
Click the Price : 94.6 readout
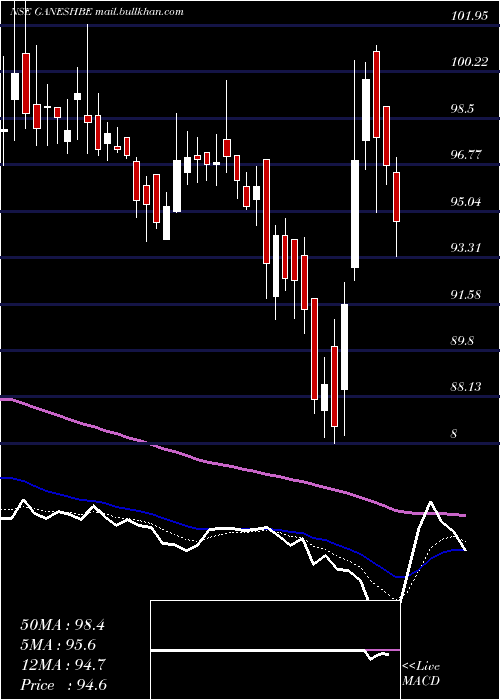pos(64,685)
